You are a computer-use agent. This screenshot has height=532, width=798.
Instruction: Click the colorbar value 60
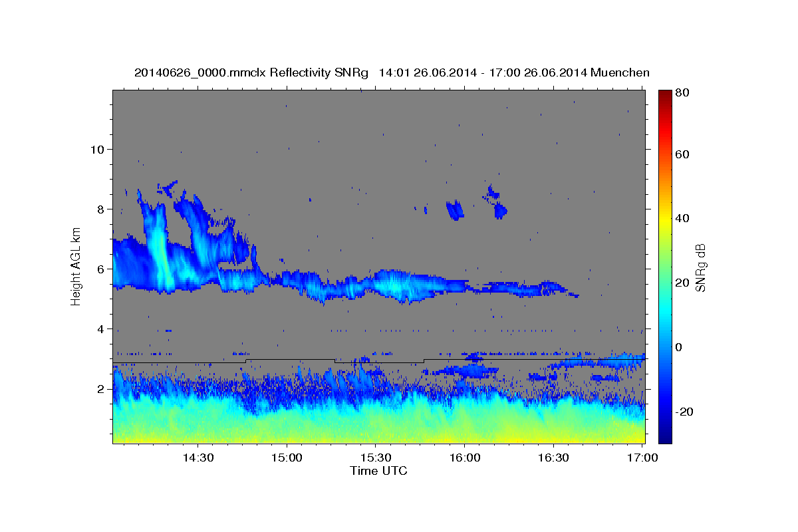(682, 154)
